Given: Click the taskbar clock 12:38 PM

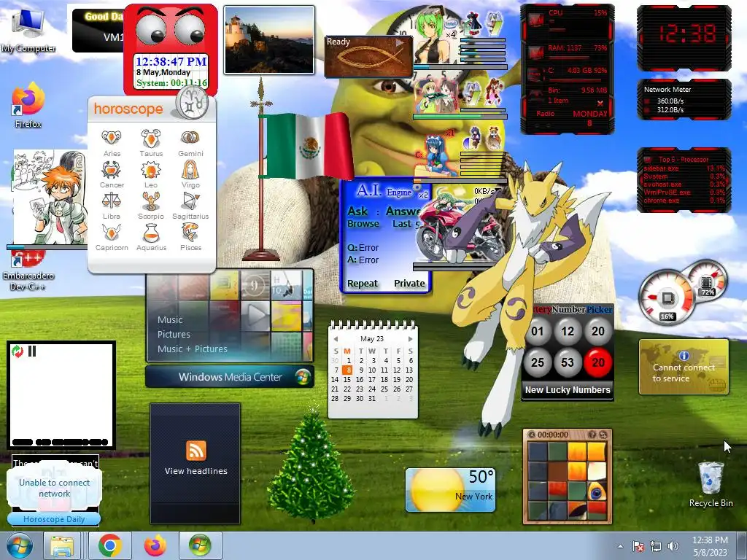Looking at the screenshot, I should [710, 540].
